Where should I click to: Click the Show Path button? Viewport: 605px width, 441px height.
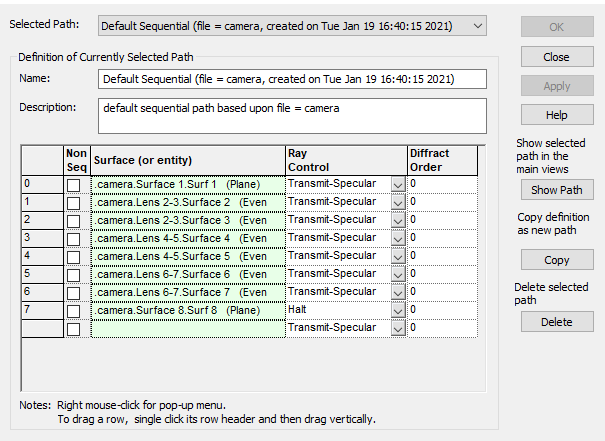point(556,190)
